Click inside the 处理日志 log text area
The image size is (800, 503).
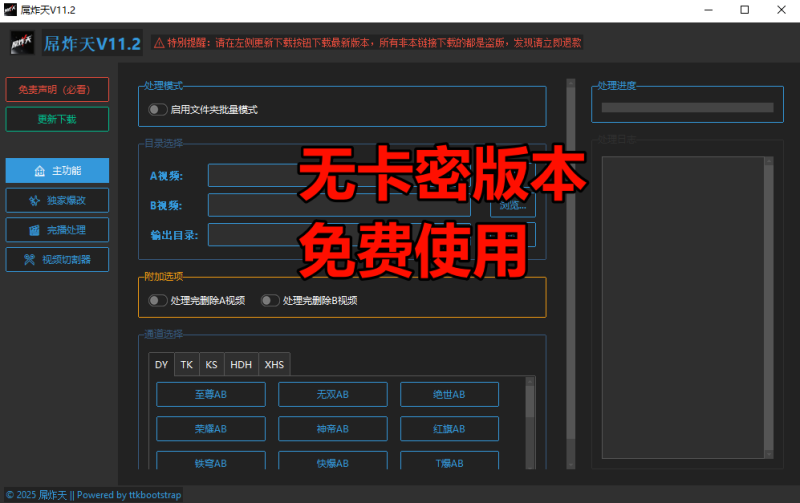tap(683, 308)
